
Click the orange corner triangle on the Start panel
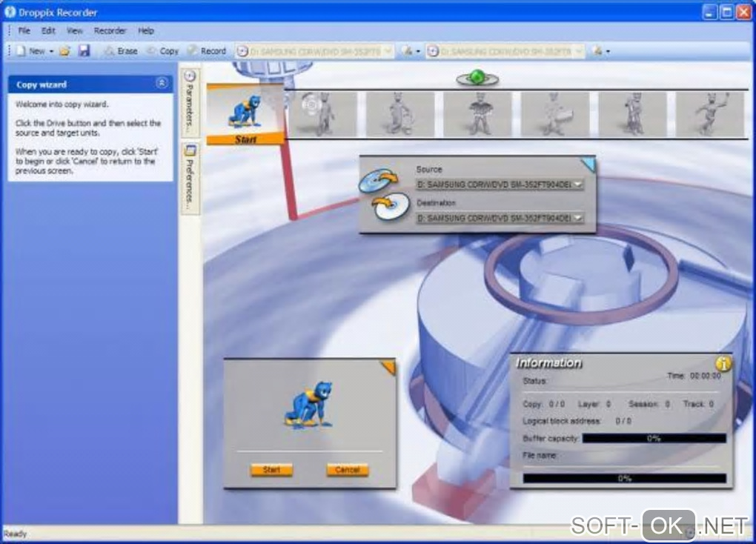390,367
